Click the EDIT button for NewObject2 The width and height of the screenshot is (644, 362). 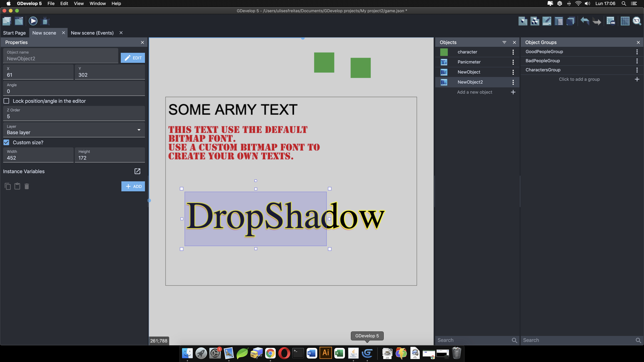tap(133, 58)
